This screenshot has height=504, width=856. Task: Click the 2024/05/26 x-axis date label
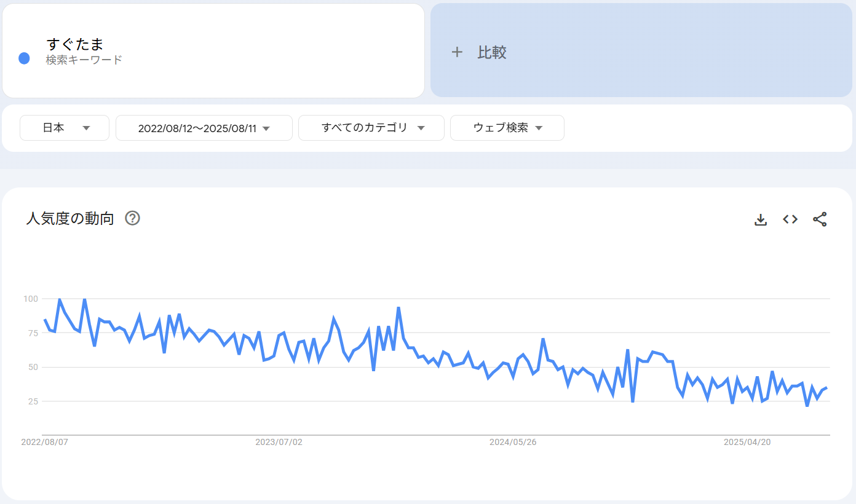513,442
